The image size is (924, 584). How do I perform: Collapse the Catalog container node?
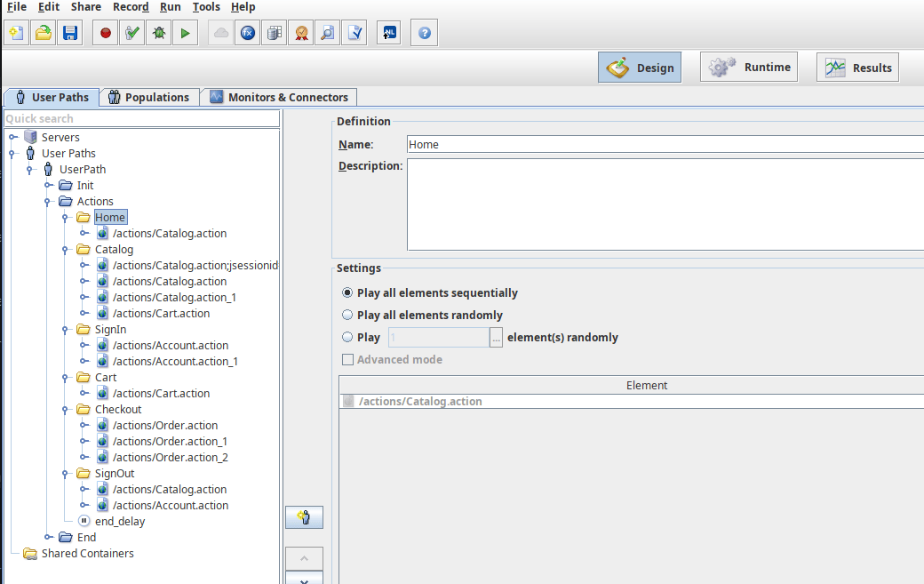66,250
